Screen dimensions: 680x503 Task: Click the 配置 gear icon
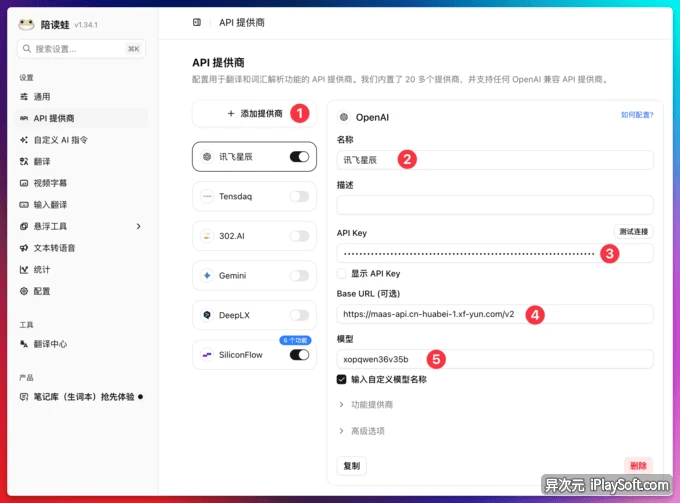click(24, 291)
